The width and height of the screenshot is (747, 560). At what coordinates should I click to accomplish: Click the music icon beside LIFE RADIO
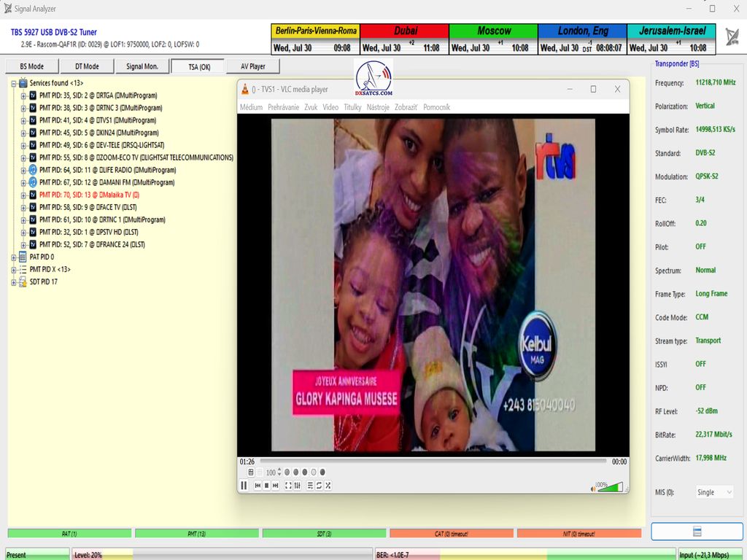coord(32,170)
